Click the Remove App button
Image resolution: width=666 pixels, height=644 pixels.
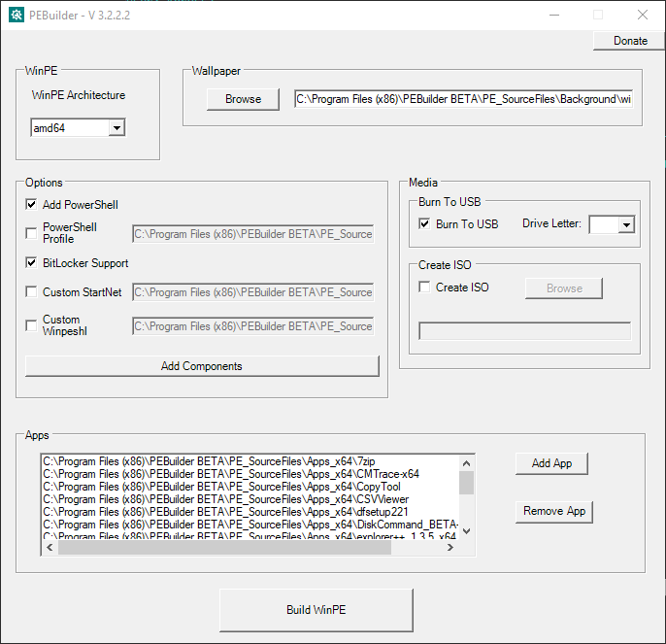[x=553, y=511]
